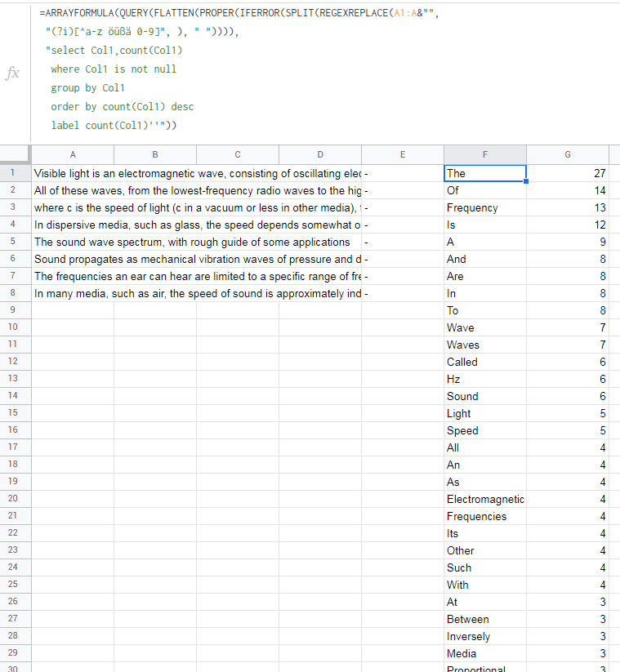Click count value 27 in column G
The width and height of the screenshot is (620, 672).
coord(568,173)
